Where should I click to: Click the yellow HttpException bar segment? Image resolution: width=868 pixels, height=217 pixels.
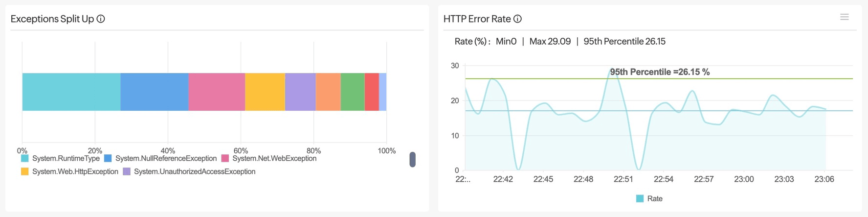click(265, 92)
